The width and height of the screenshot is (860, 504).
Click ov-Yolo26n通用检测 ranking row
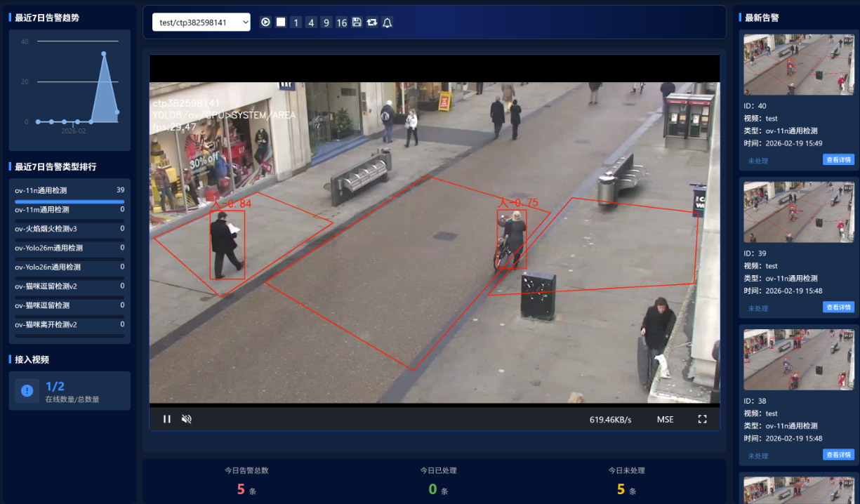(70, 270)
